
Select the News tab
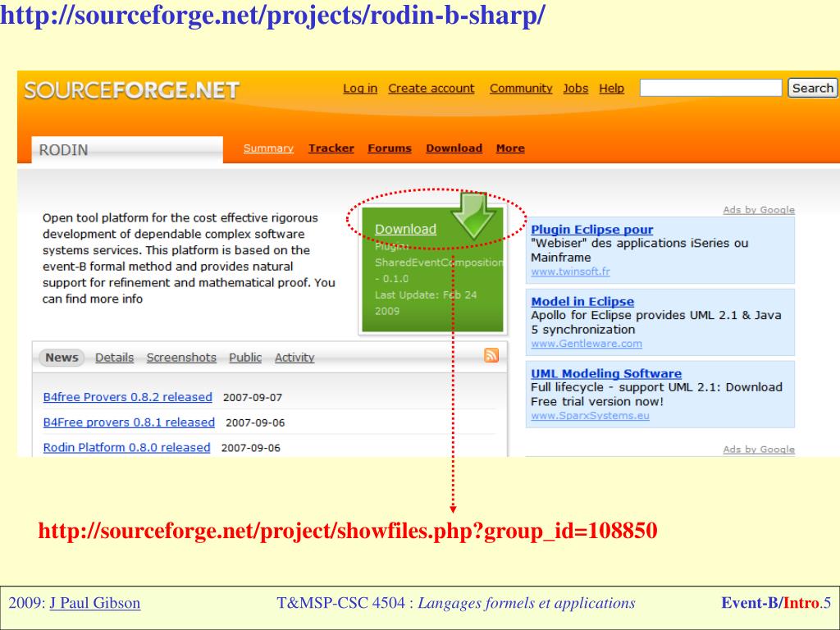62,358
